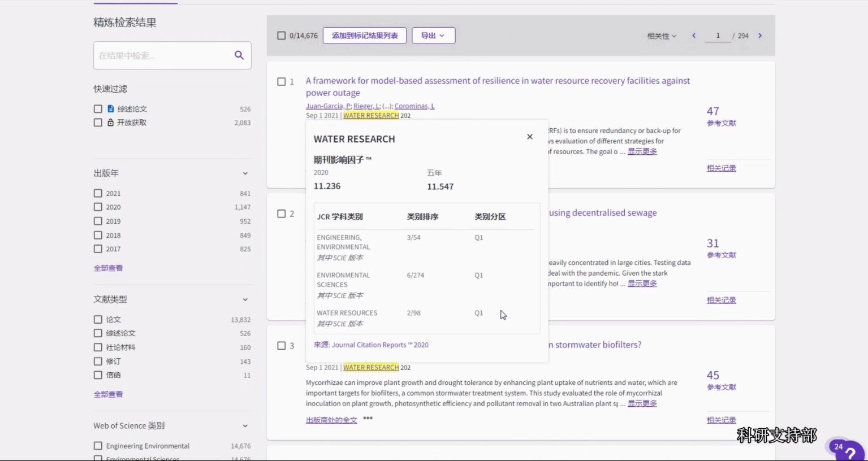Image resolution: width=868 pixels, height=461 pixels.
Task: Open the first article title link
Action: click(x=498, y=81)
